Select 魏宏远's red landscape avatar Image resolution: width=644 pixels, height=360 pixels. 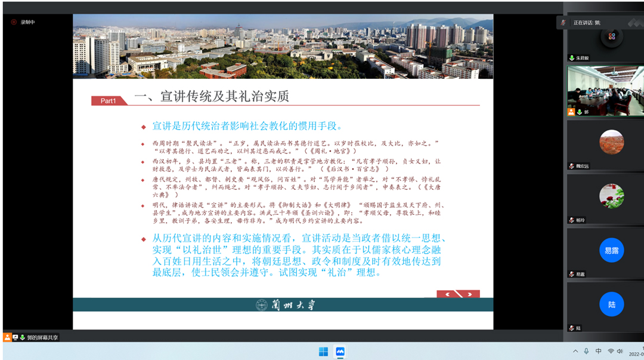pyautogui.click(x=612, y=142)
